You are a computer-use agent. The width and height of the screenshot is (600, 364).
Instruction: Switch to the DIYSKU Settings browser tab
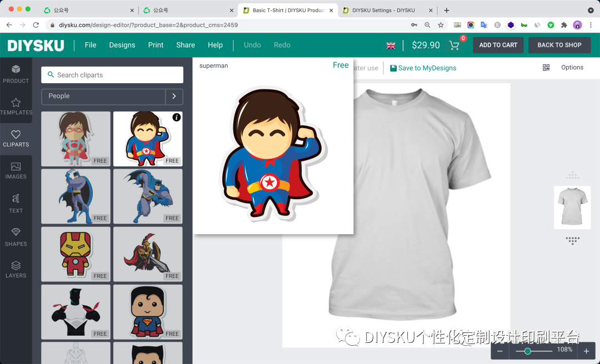tap(387, 11)
